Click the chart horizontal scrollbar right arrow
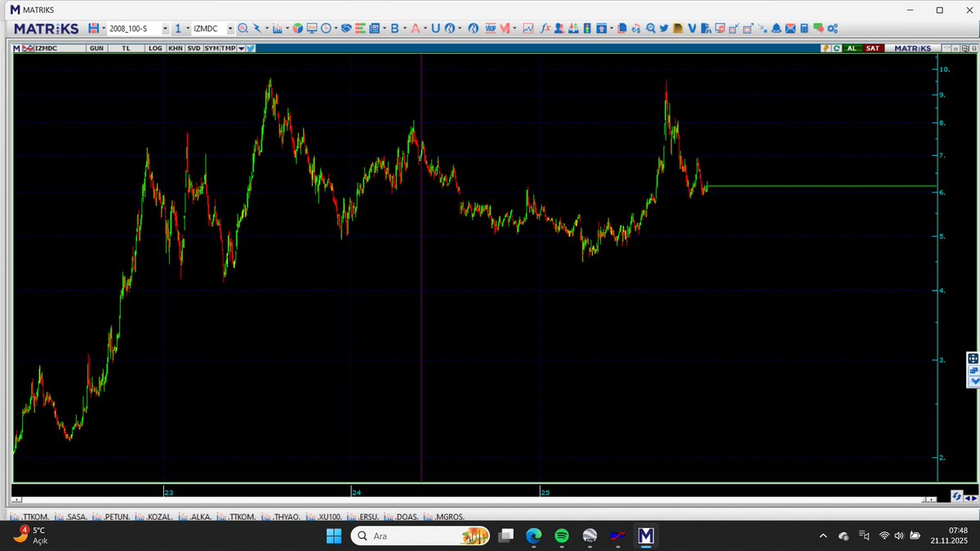This screenshot has height=551, width=980. tap(933, 499)
